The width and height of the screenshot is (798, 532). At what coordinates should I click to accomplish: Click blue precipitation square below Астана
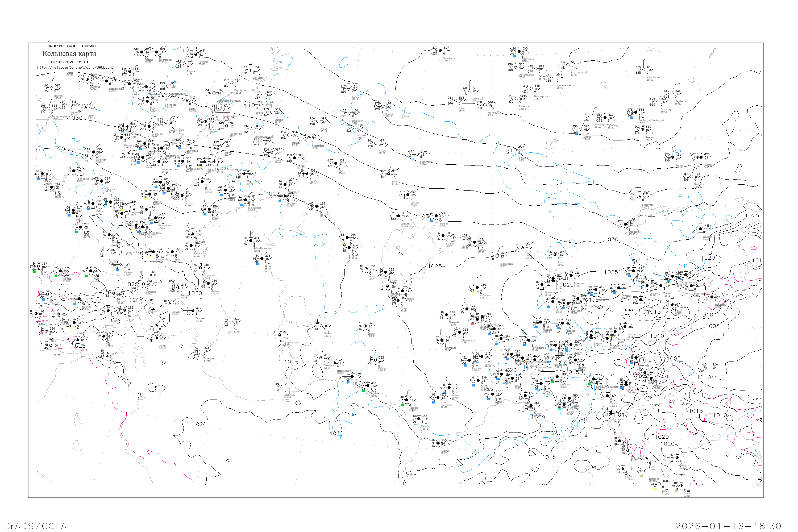(576, 134)
